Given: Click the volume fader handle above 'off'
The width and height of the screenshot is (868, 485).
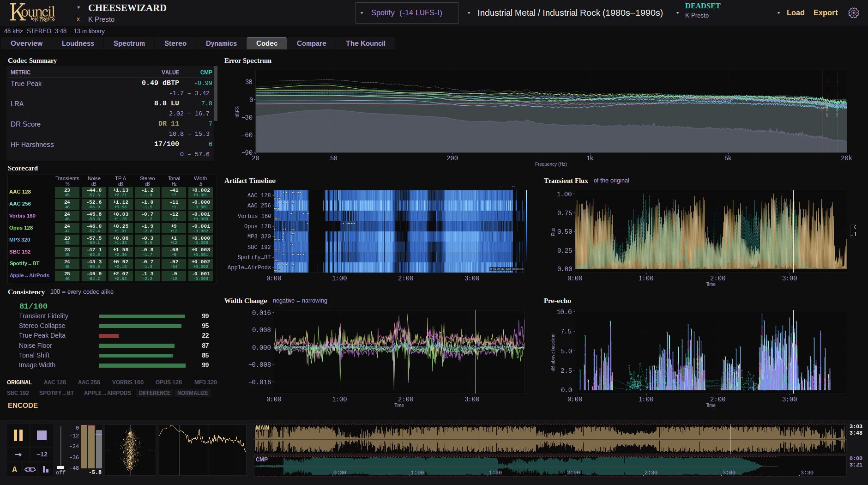Looking at the screenshot, I should click(x=60, y=467).
